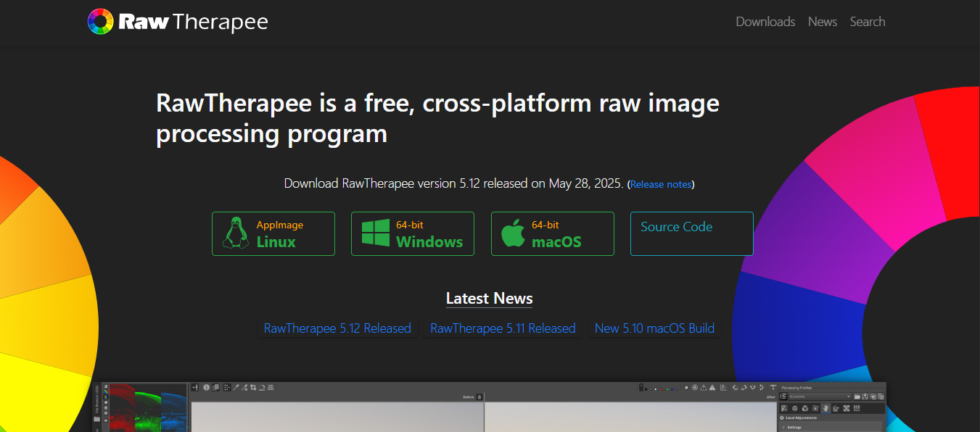
Task: Open Search in the top navigation
Action: pyautogui.click(x=868, y=22)
